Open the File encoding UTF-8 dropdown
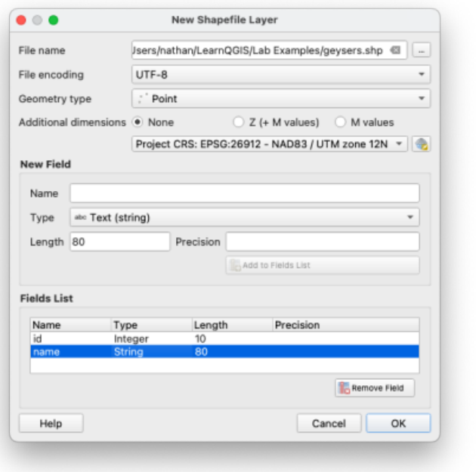This screenshot has width=476, height=472. pos(281,74)
